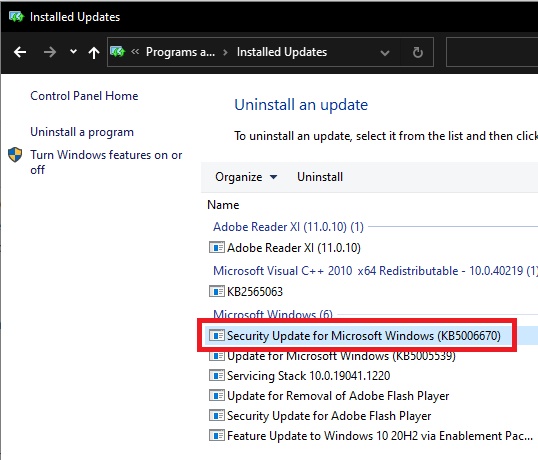Click the Name column header
The height and width of the screenshot is (460, 538).
pos(223,205)
